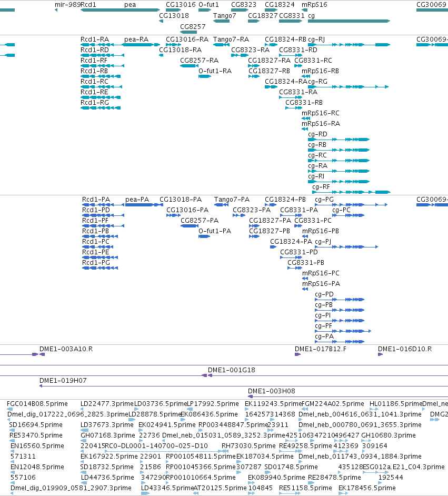The height and width of the screenshot is (496, 448).
Task: Select the CG13018 gene label in top track
Action: coord(174,16)
